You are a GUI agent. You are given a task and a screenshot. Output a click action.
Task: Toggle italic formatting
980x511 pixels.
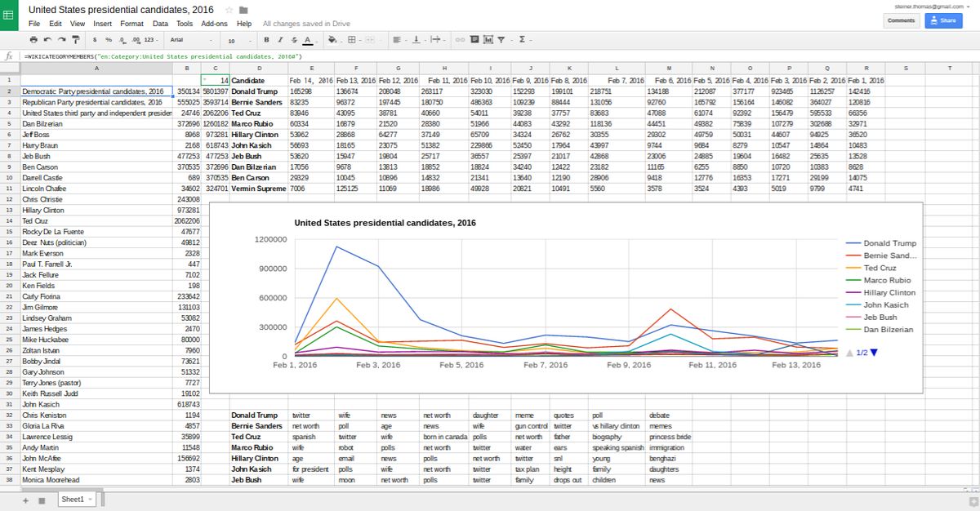(x=279, y=40)
